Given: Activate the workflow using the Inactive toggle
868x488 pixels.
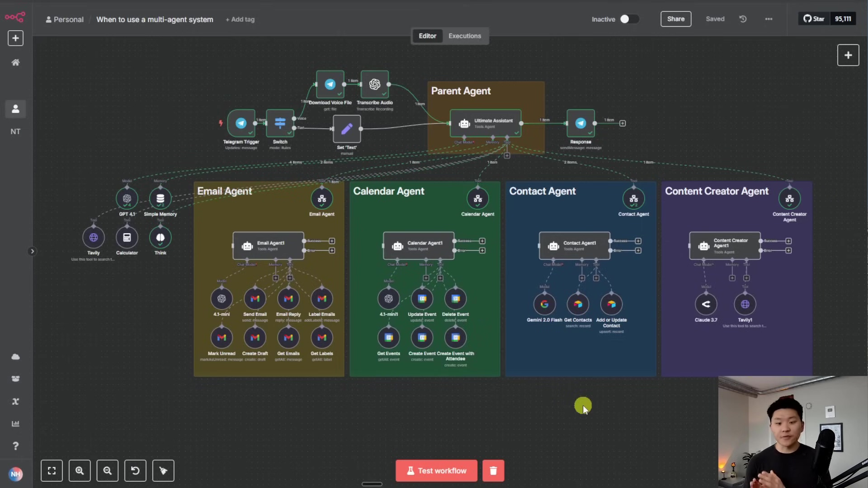Looking at the screenshot, I should [x=628, y=19].
